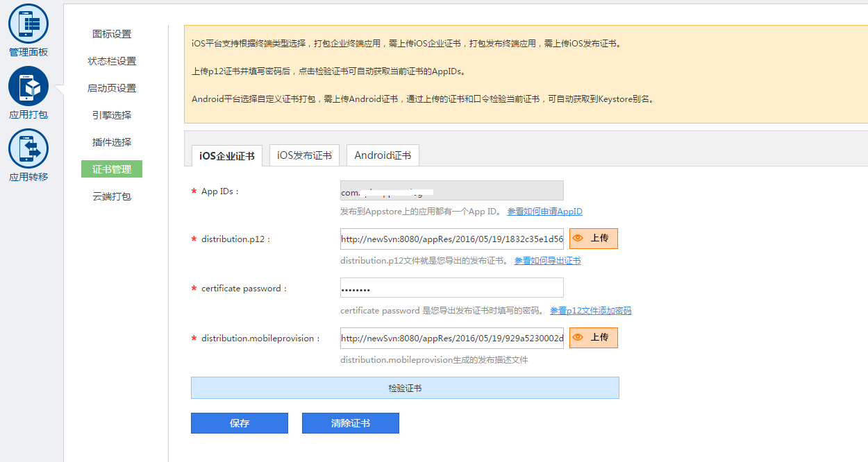Select 引擎选择 in the side menu
The height and width of the screenshot is (462, 868).
click(x=112, y=115)
